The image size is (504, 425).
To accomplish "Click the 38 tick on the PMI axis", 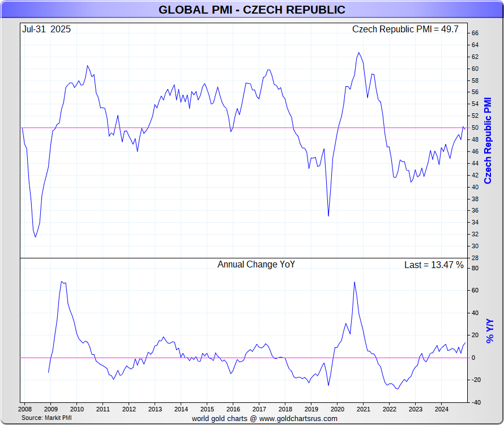I will 475,199.
